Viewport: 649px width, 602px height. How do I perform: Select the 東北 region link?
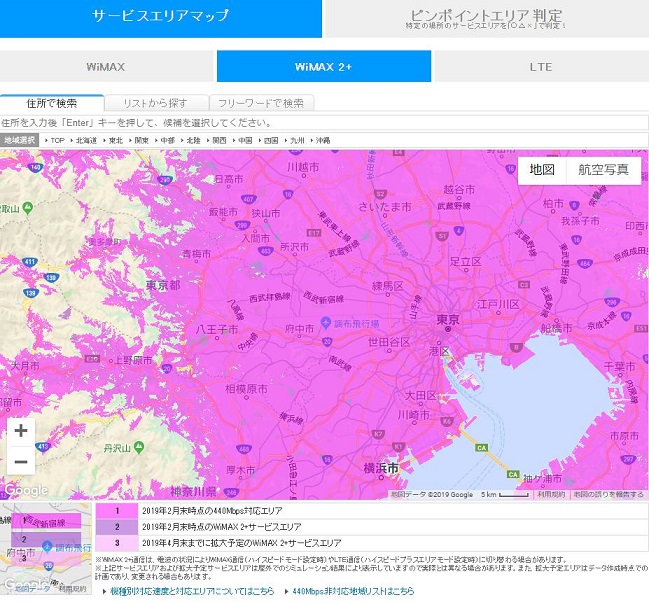click(115, 140)
